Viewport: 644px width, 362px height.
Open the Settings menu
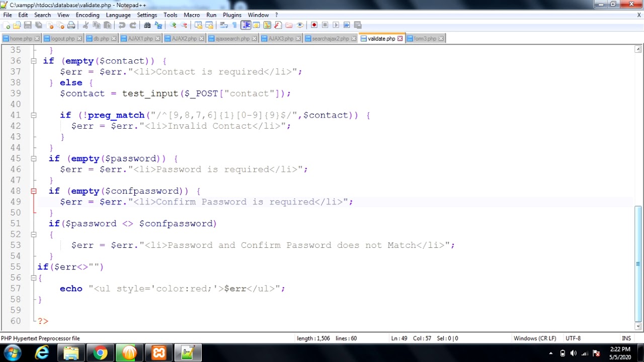pos(147,15)
